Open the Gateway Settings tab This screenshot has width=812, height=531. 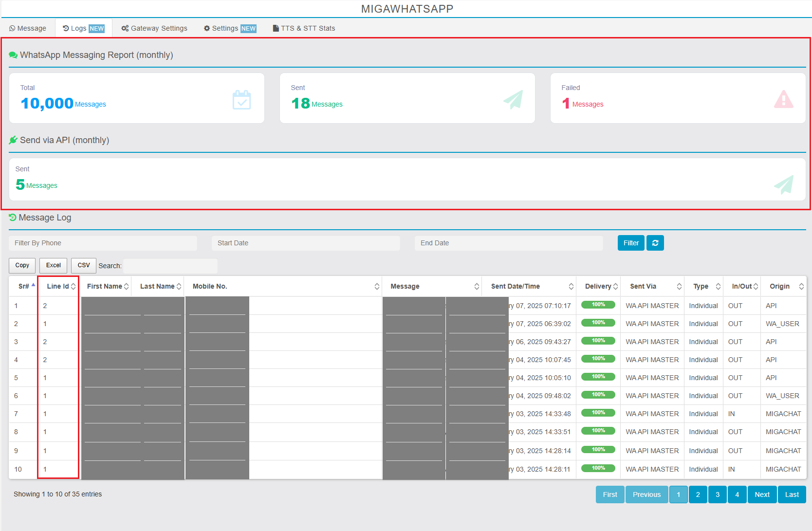(154, 28)
